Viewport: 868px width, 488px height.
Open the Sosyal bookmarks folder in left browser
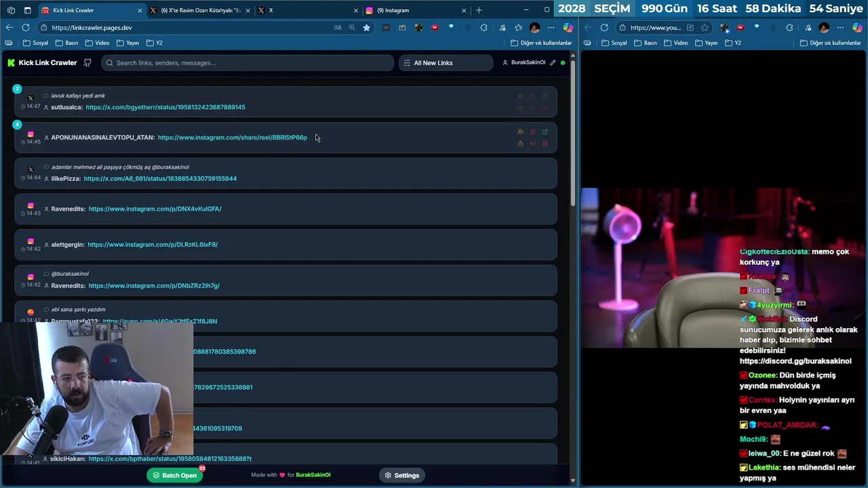(35, 43)
